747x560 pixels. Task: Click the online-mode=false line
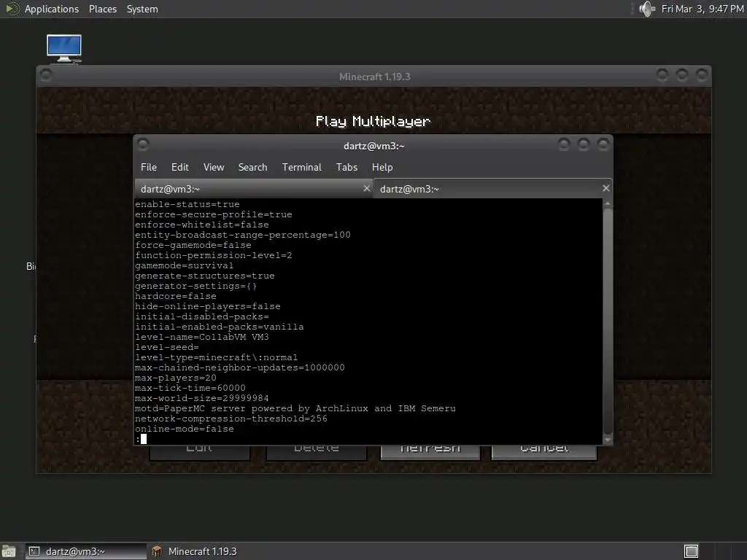185,429
